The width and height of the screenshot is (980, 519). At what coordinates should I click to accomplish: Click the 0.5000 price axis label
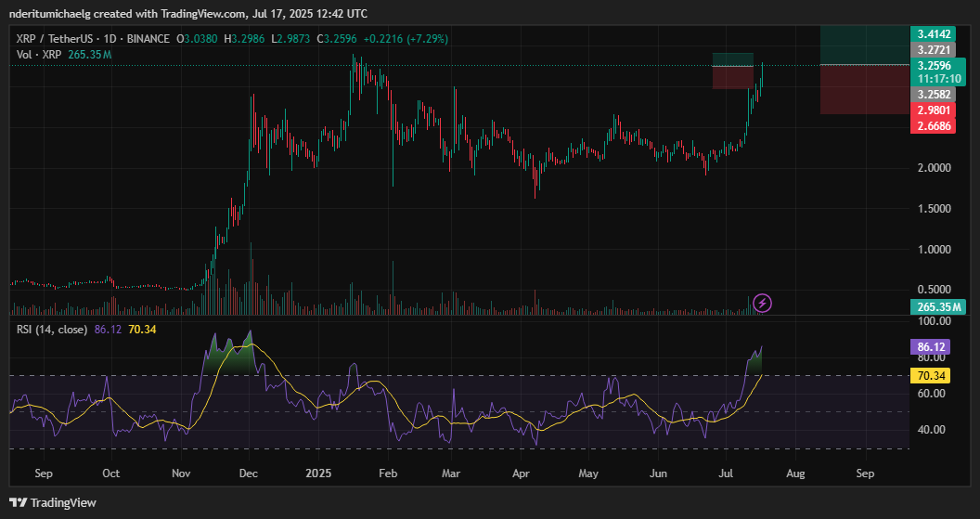point(934,291)
